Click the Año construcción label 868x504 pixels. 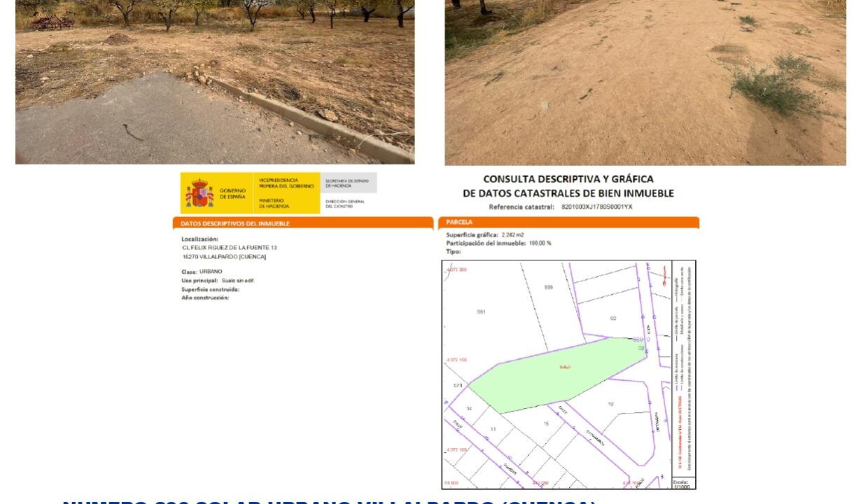tap(205, 297)
